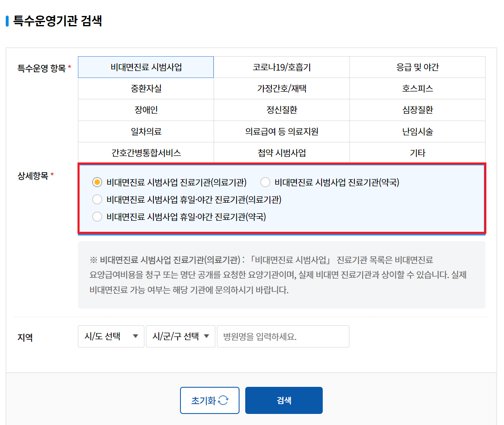
Task: Choose 비대면진료 시범사업 휴일·야간 진료기관(의료기관)
Action: coord(97,199)
